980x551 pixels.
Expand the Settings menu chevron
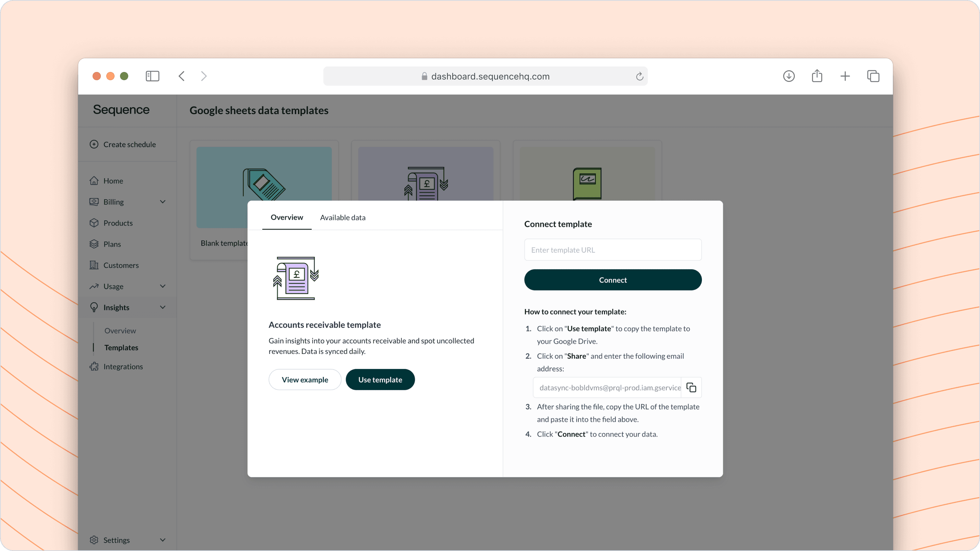tap(163, 540)
